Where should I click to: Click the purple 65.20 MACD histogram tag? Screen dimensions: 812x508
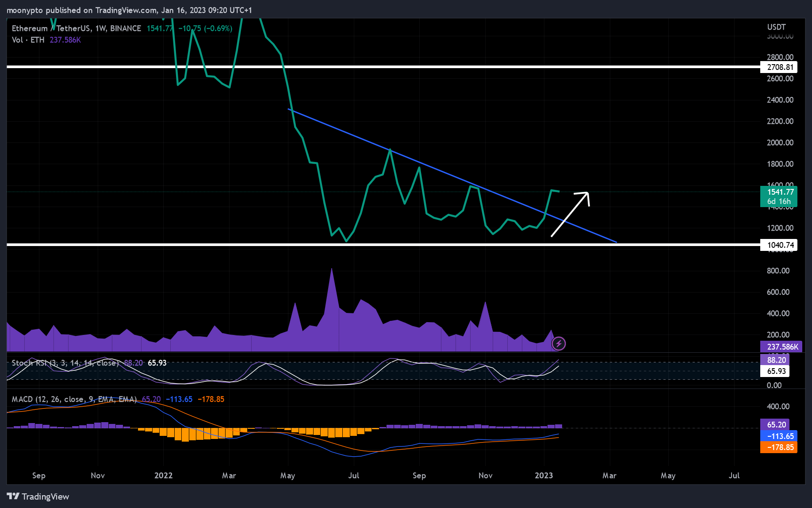775,424
